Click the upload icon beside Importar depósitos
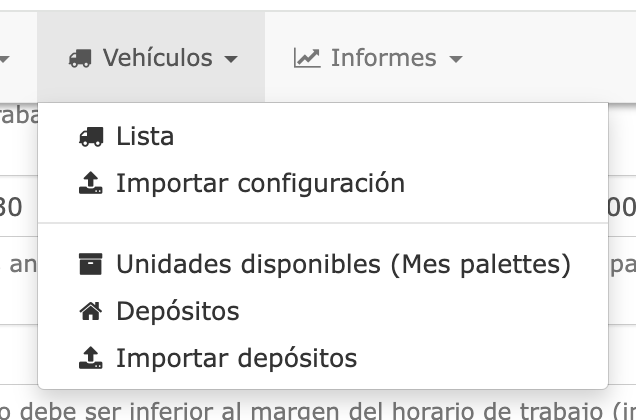This screenshot has width=636, height=420. pos(91,358)
